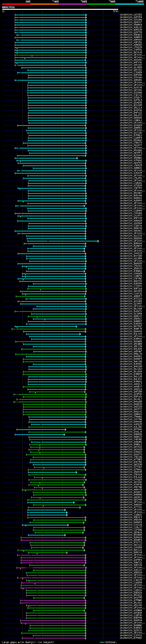Select the UniRef100_A9NMC5 label
146x644 pixels.
click(131, 37)
